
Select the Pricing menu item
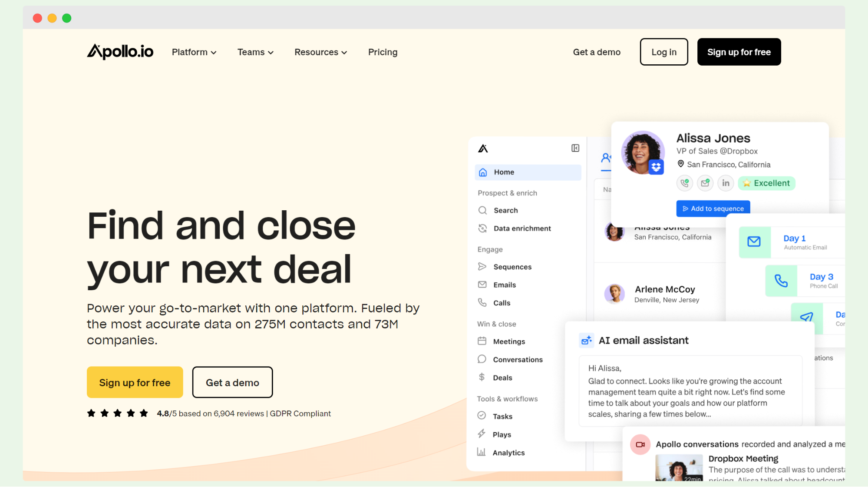(x=383, y=52)
